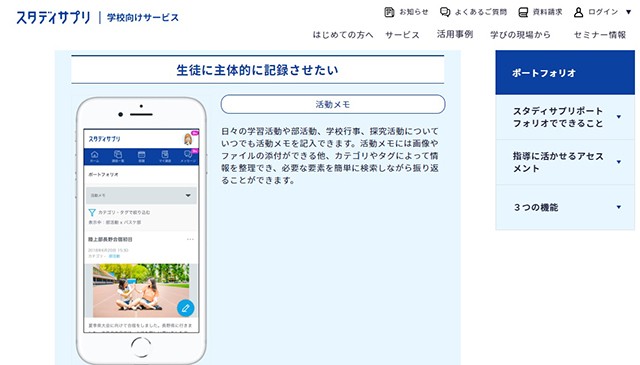This screenshot has width=640, height=365.
Task: Click the スタディサプリ logo
Action: coord(53,18)
